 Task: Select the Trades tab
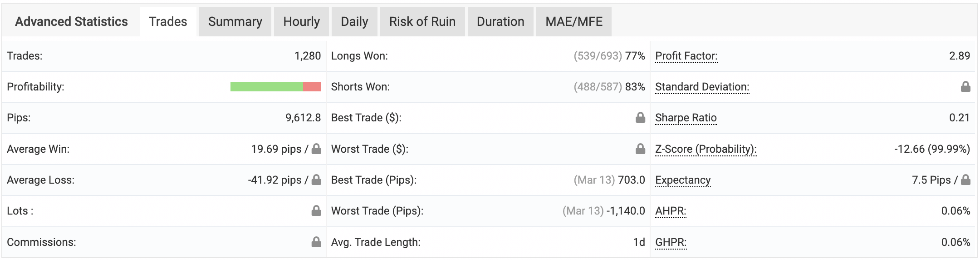pyautogui.click(x=168, y=22)
